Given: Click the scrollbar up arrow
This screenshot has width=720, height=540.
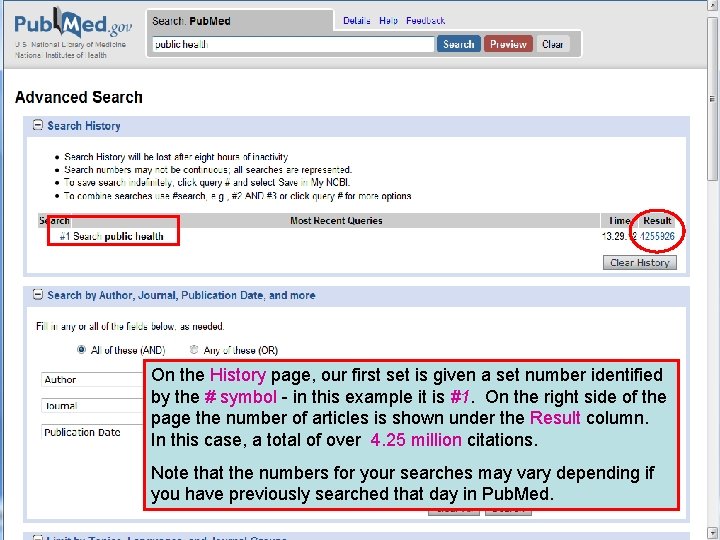Looking at the screenshot, I should (x=712, y=6).
